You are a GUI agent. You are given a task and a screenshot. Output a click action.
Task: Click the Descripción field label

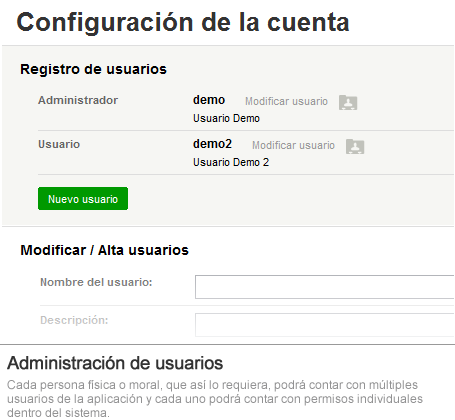coord(74,320)
